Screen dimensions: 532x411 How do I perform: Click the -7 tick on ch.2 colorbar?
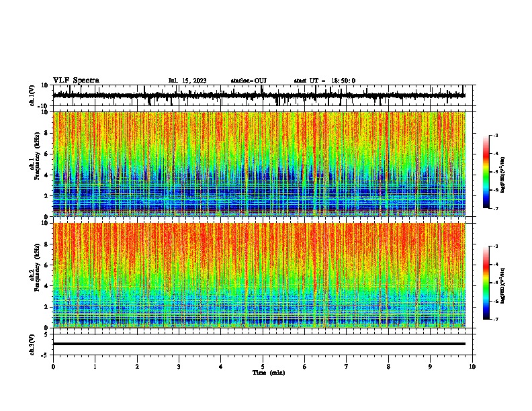[x=495, y=319]
